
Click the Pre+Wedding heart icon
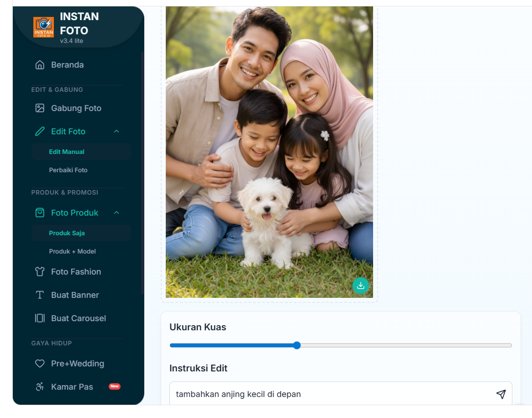(x=40, y=364)
